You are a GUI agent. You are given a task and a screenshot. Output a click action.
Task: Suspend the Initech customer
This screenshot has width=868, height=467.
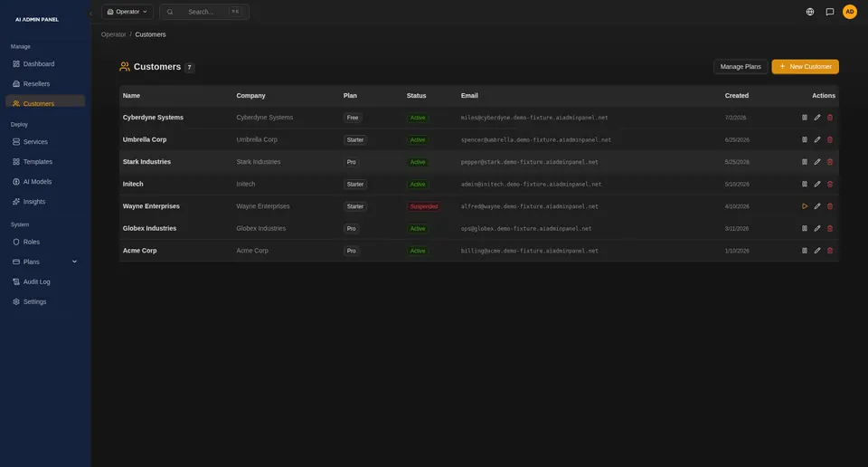point(805,184)
